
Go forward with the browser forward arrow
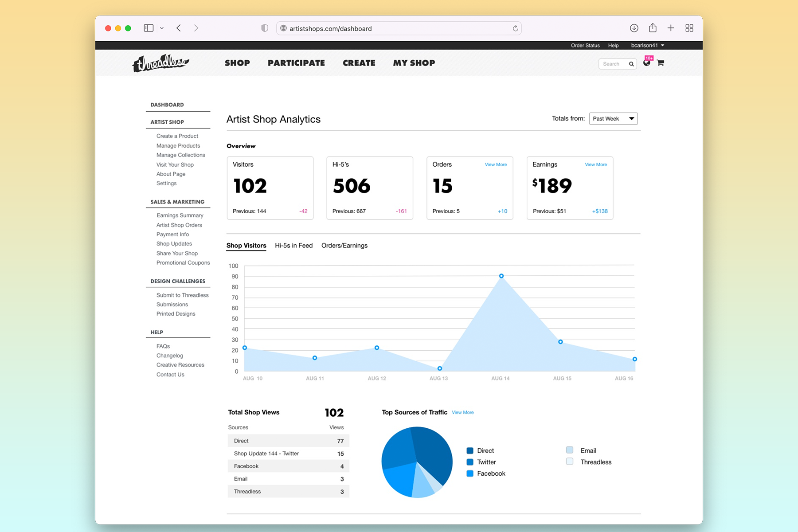click(x=196, y=28)
